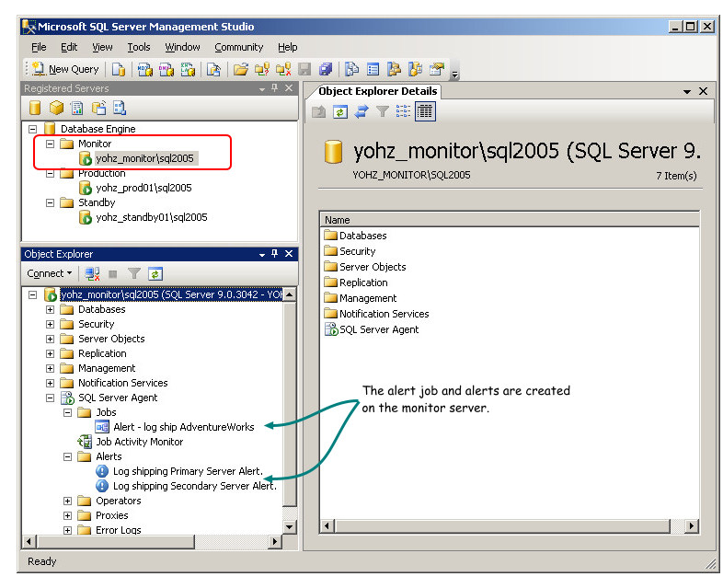Open the Tools menu

tap(139, 47)
